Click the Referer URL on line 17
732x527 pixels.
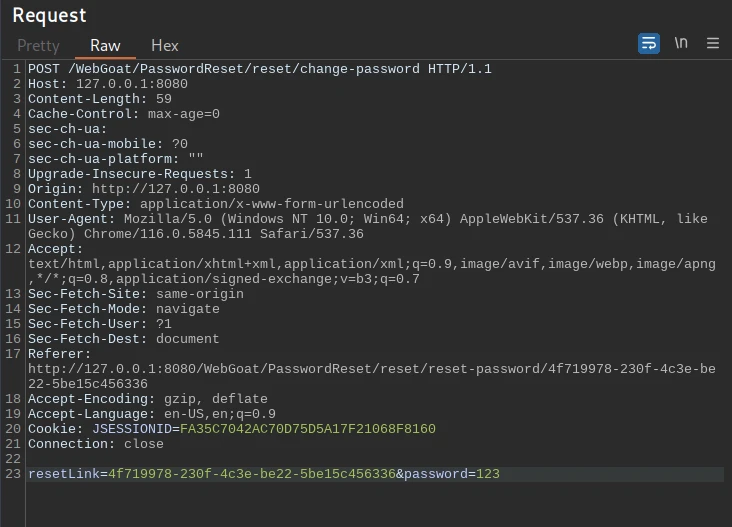pyautogui.click(x=372, y=369)
